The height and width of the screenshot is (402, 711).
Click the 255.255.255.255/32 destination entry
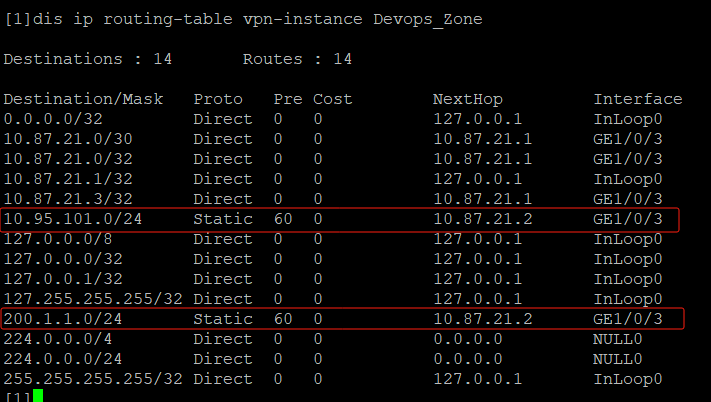[93, 379]
